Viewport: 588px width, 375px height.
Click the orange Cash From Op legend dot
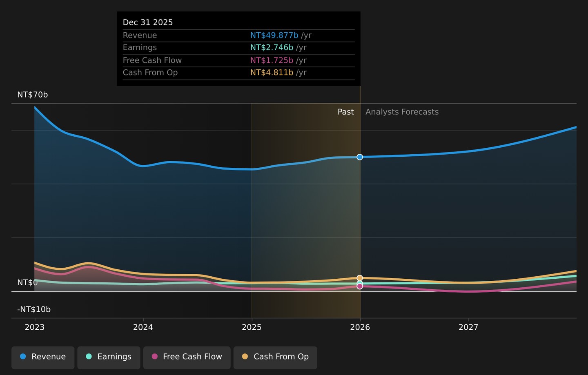coord(245,357)
